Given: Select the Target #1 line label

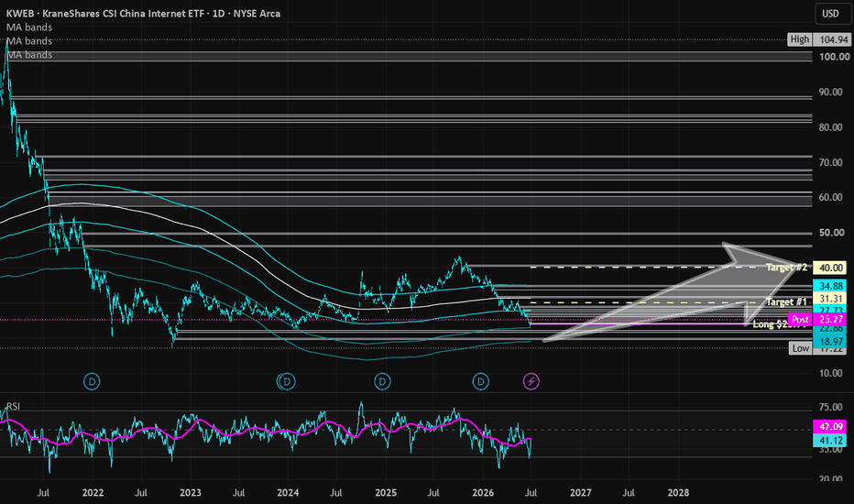Looking at the screenshot, I should pos(786,301).
